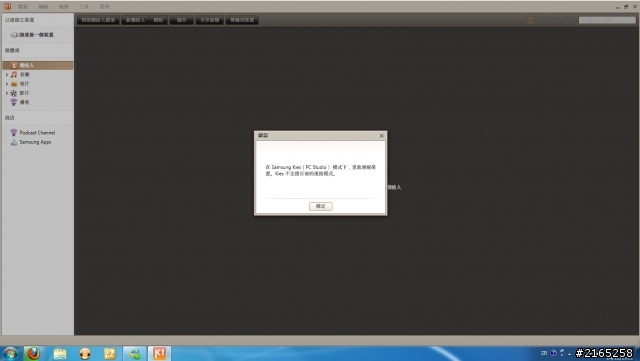Select the Photos icon in the library
The height and width of the screenshot is (361, 640).
14,84
